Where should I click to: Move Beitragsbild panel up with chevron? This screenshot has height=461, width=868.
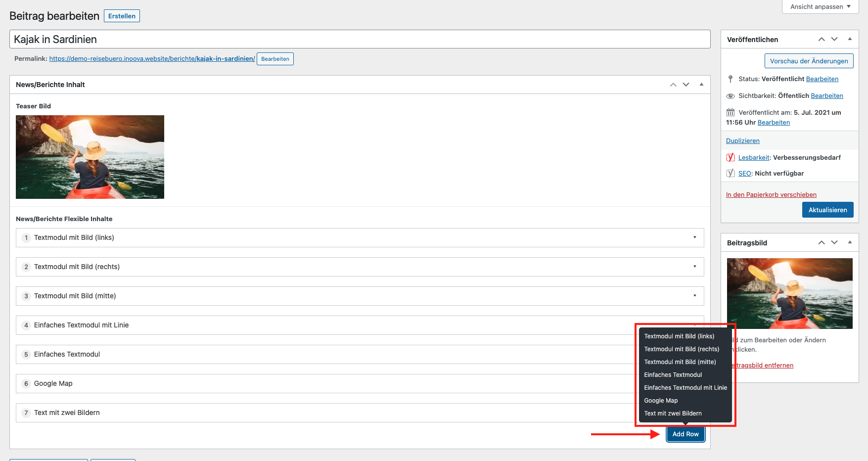pos(822,242)
